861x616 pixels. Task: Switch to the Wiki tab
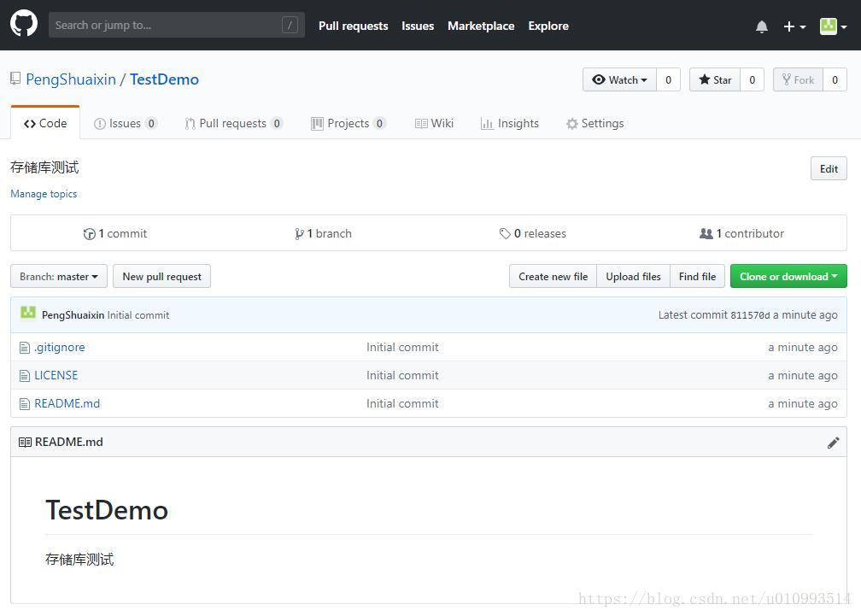pos(434,123)
